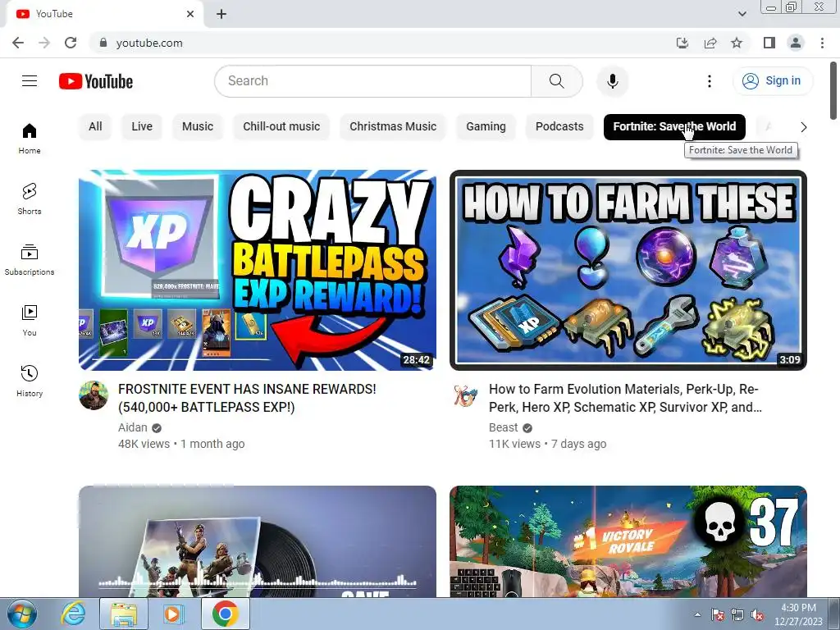The height and width of the screenshot is (630, 840).
Task: Open YouTube settings three-dot menu
Action: [x=710, y=81]
